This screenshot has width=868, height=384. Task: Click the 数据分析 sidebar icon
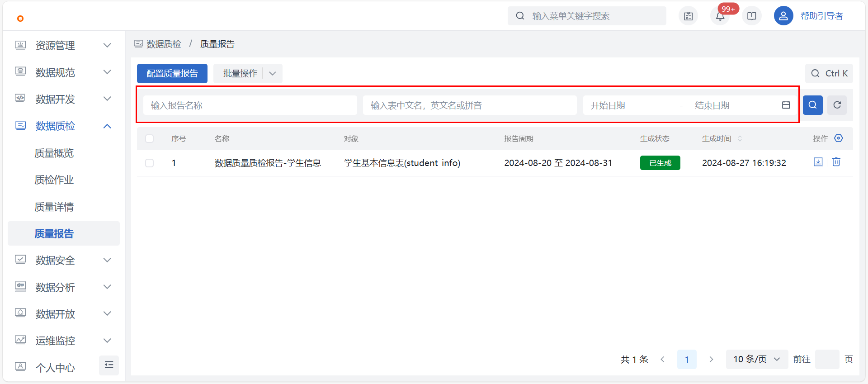click(20, 287)
